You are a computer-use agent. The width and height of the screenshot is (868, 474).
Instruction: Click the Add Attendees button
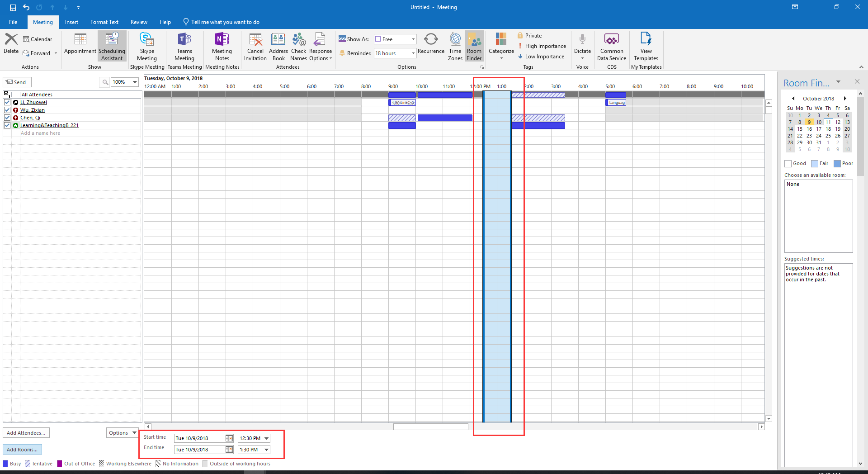(x=26, y=433)
